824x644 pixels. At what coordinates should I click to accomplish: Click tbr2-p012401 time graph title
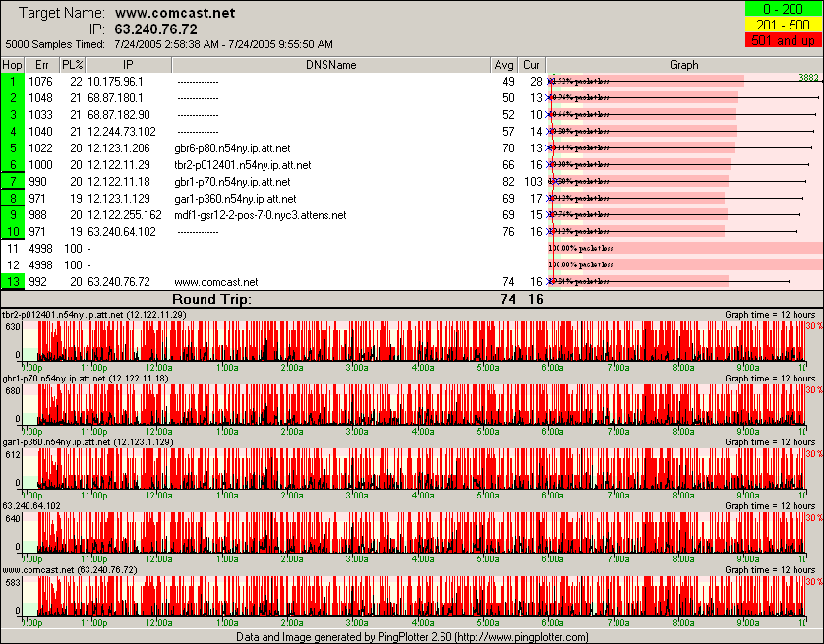point(94,315)
